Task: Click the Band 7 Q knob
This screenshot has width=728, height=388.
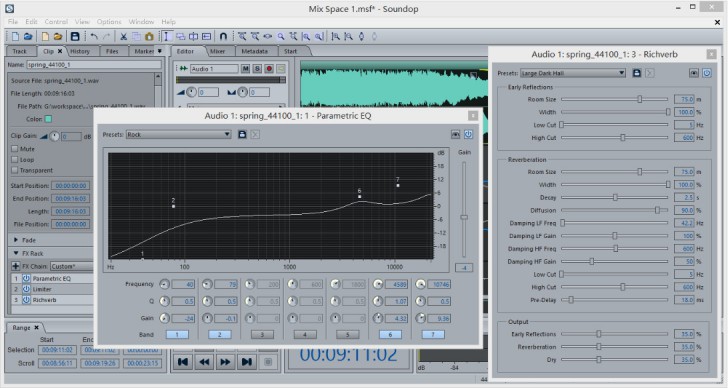Action: point(421,301)
